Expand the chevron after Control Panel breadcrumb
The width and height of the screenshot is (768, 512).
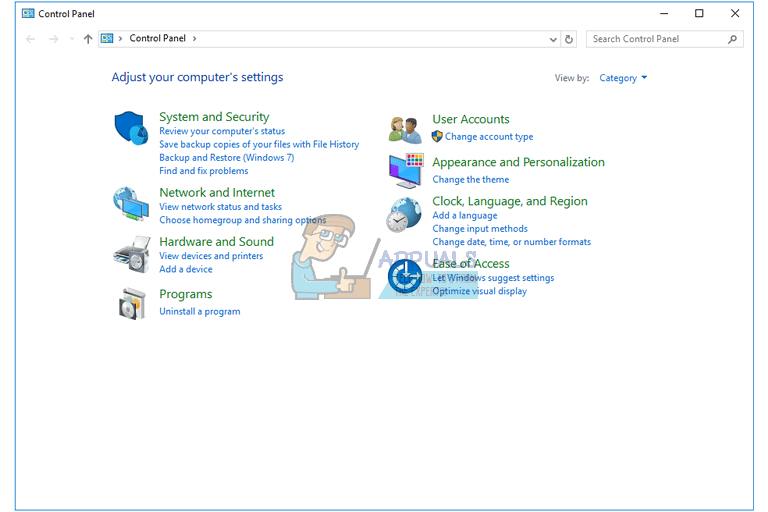[194, 38]
